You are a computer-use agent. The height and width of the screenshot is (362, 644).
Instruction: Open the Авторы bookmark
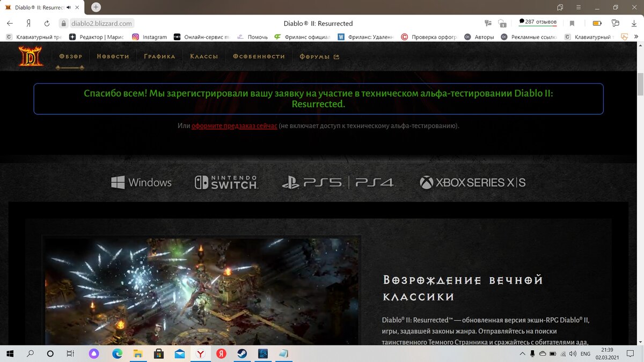[x=479, y=37]
